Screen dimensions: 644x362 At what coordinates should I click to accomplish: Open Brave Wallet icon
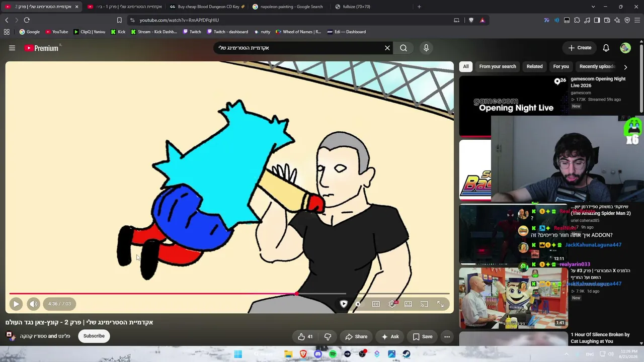click(x=607, y=20)
